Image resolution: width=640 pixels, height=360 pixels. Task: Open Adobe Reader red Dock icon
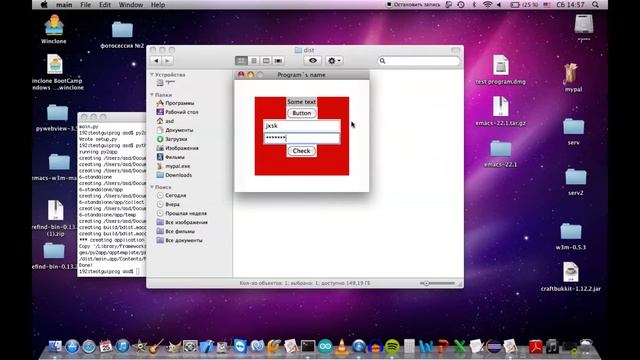click(x=536, y=347)
